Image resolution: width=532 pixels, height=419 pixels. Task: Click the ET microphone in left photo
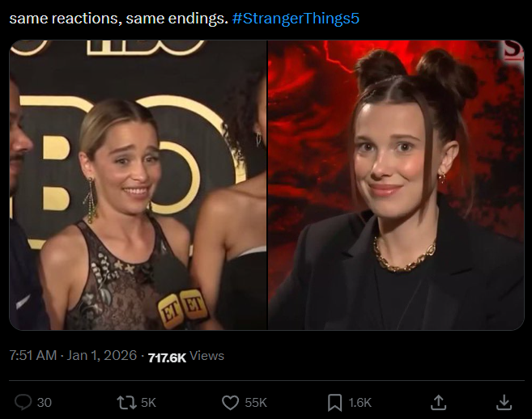[x=182, y=298]
